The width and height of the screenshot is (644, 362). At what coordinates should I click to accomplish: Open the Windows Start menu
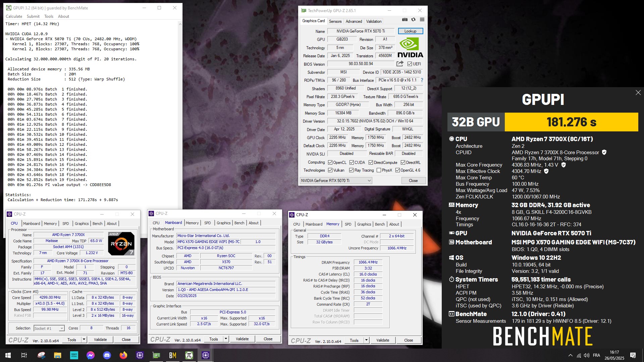[x=8, y=355]
